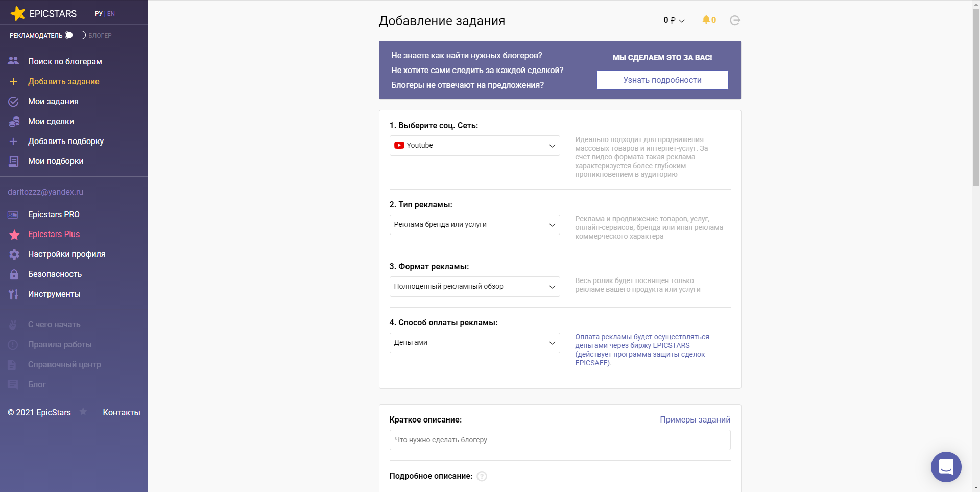
Task: Focus the Краткое описание input field
Action: [560, 440]
